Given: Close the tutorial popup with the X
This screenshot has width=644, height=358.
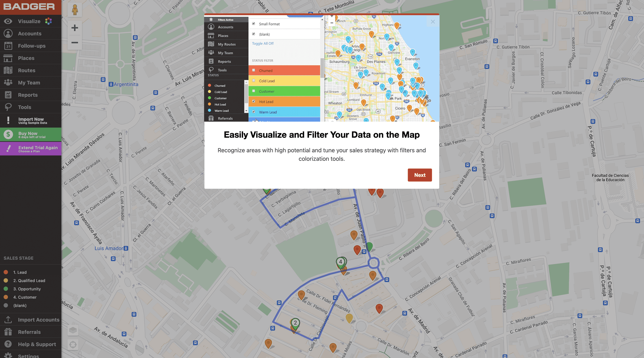Looking at the screenshot, I should click(x=433, y=22).
